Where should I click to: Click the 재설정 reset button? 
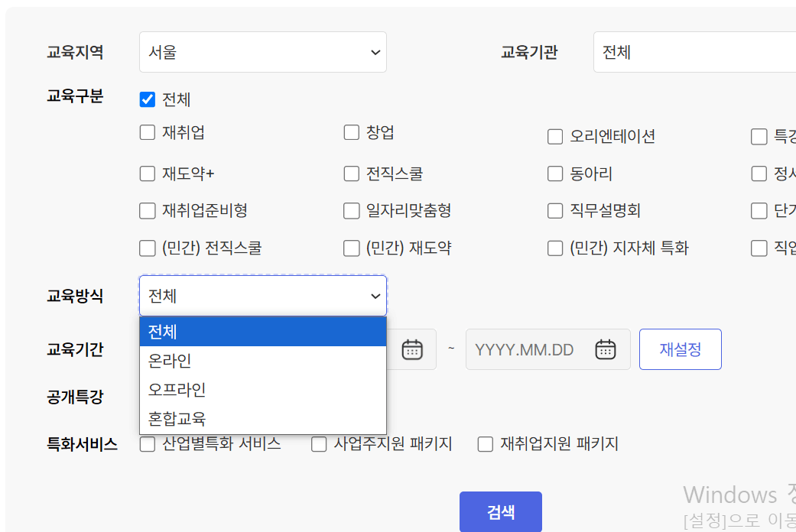pyautogui.click(x=680, y=349)
